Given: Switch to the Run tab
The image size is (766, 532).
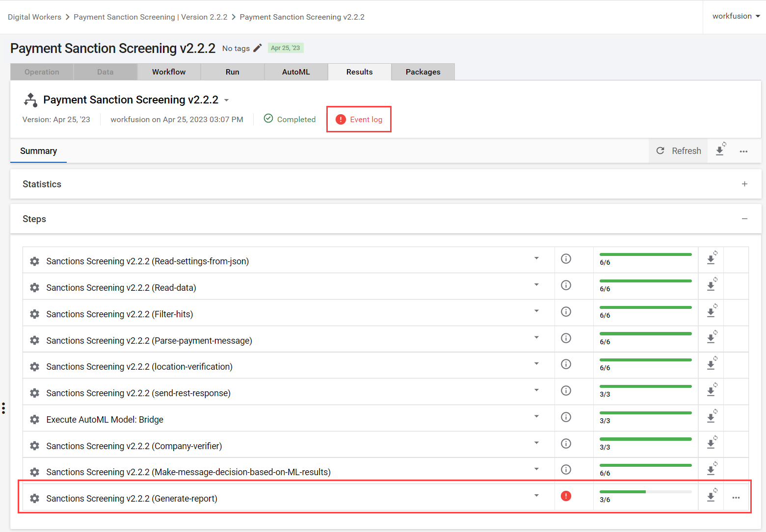Looking at the screenshot, I should 233,72.
